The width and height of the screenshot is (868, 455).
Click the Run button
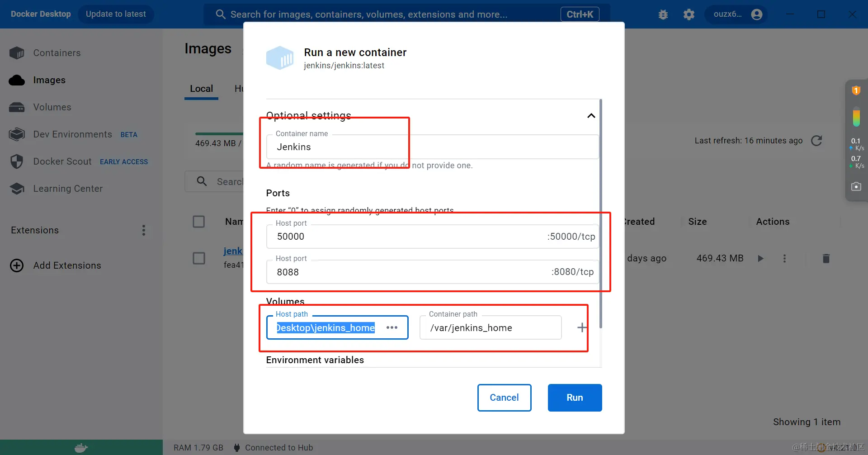click(x=575, y=398)
